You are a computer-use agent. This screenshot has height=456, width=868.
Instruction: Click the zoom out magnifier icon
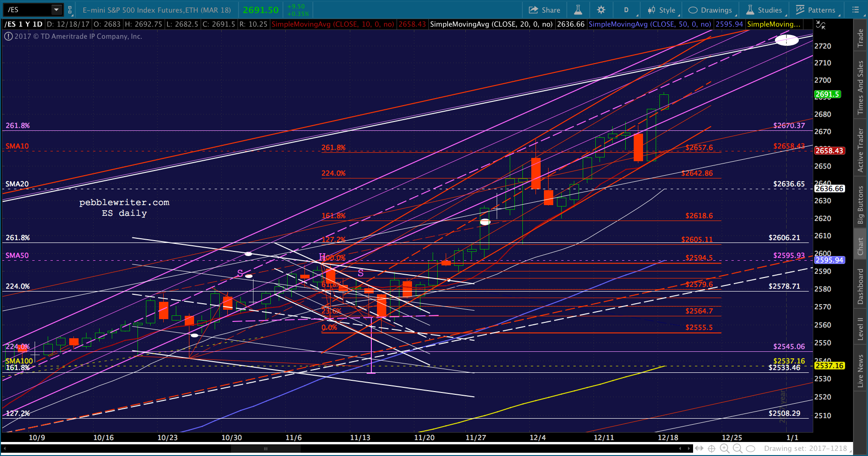(x=738, y=449)
